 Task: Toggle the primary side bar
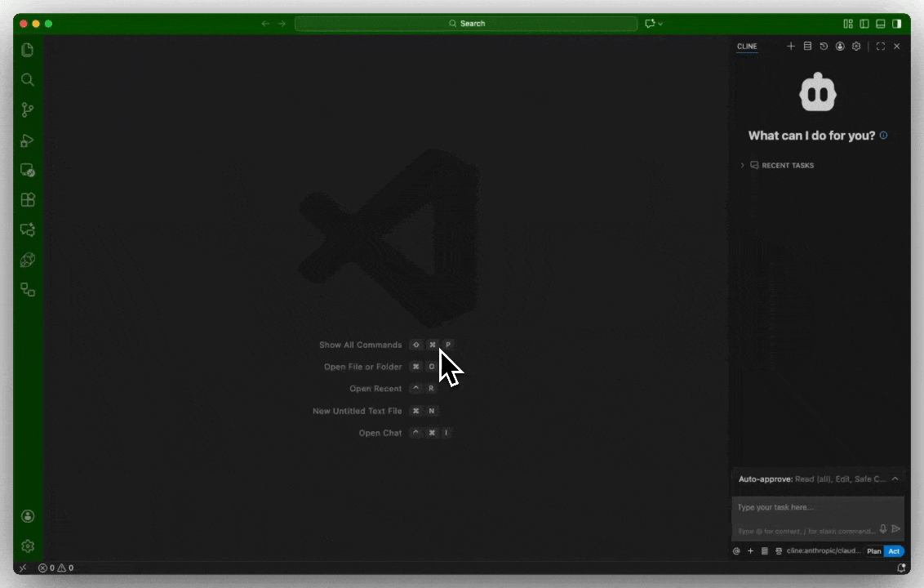tap(864, 24)
